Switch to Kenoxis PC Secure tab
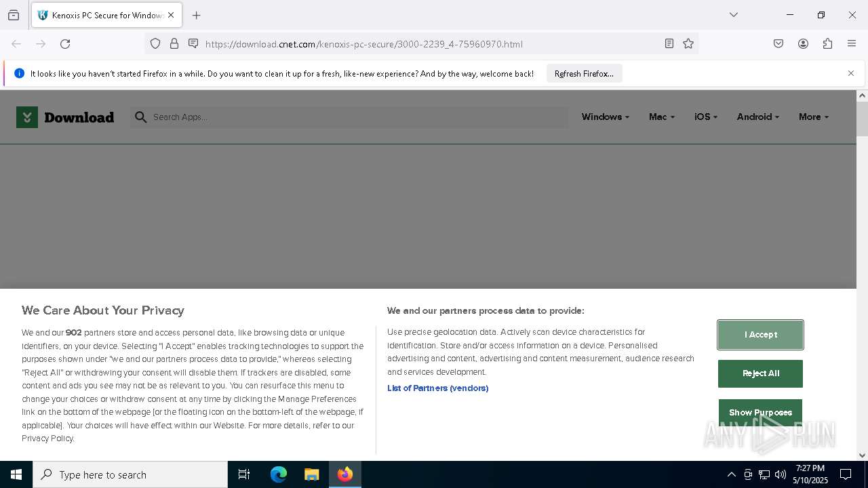 tap(106, 15)
